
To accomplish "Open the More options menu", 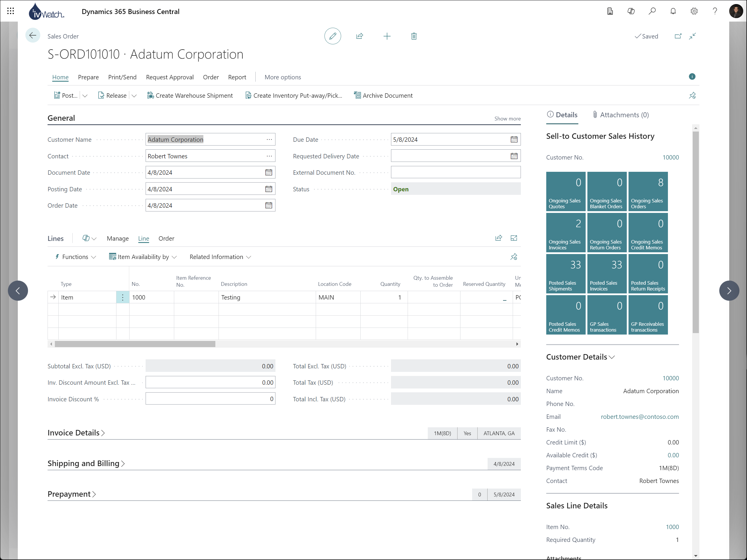I will 282,77.
